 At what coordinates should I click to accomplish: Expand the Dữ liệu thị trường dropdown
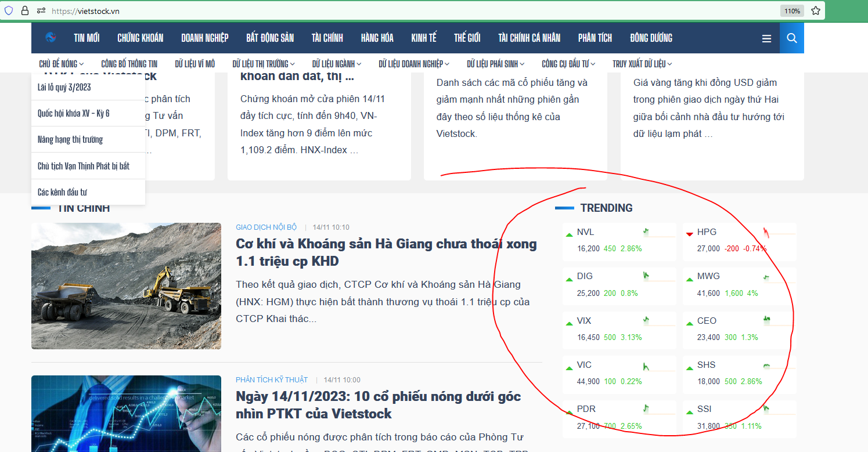(264, 64)
